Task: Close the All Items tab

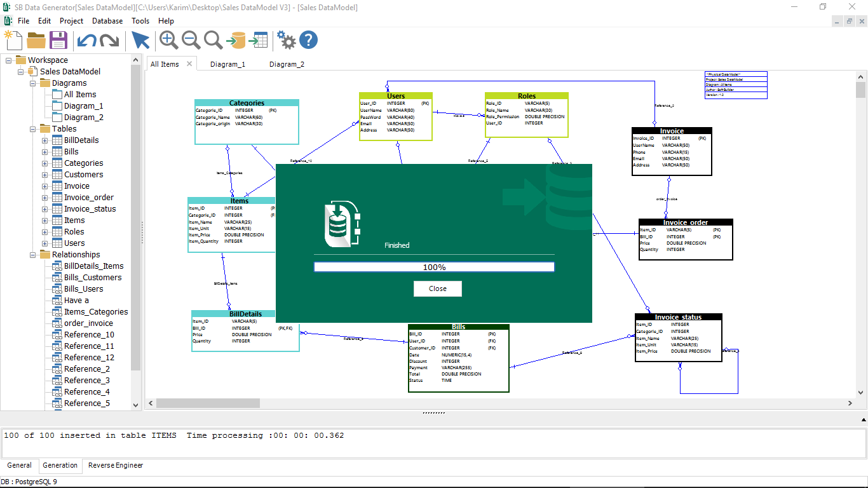Action: coord(189,64)
